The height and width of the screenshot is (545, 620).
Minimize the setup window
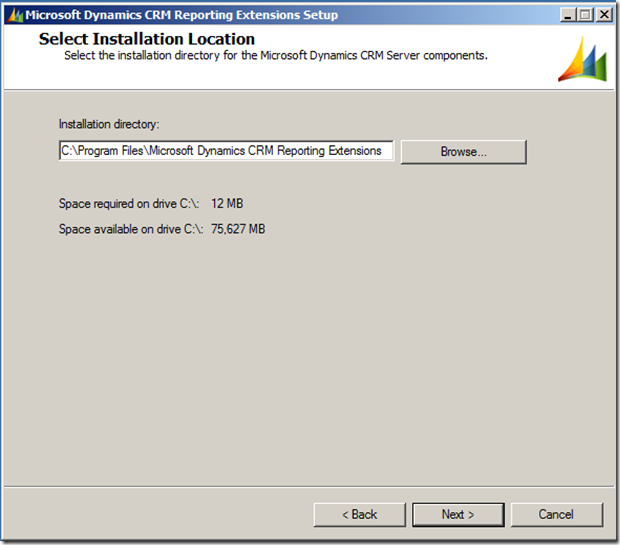[568, 15]
